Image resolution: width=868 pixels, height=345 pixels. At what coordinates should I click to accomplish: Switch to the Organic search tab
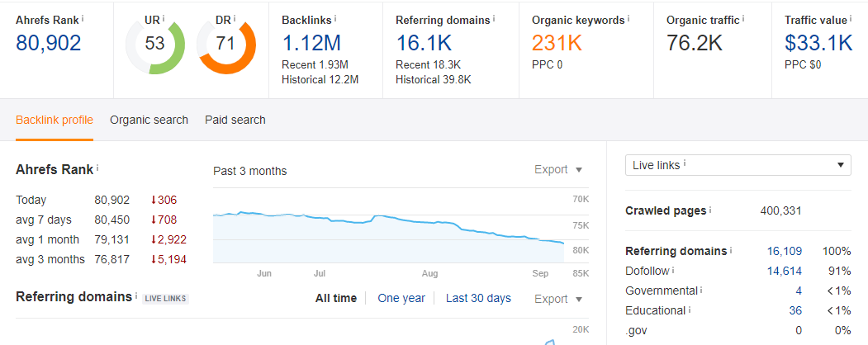click(149, 120)
